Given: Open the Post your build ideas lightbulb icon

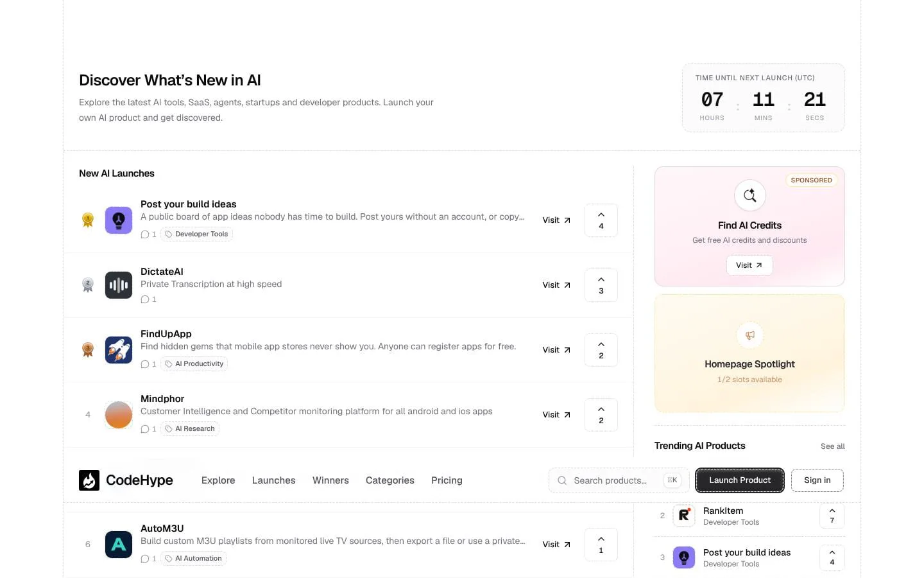Looking at the screenshot, I should click(x=119, y=220).
